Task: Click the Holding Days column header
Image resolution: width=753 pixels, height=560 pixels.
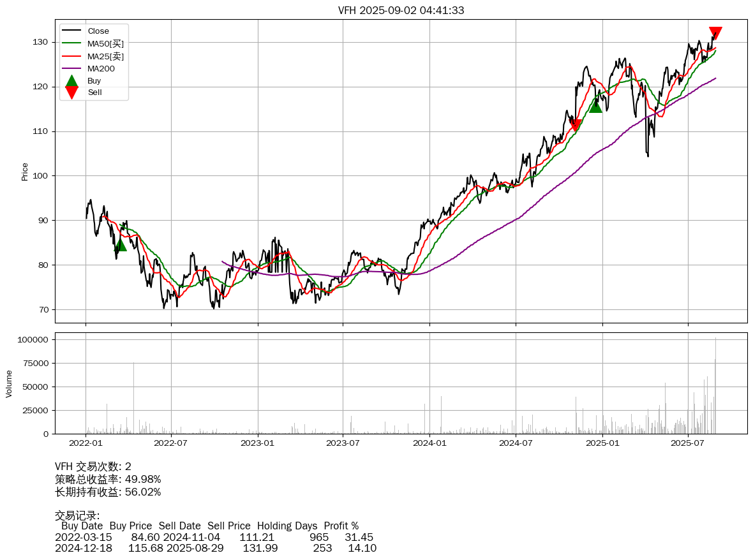Action: [287, 526]
